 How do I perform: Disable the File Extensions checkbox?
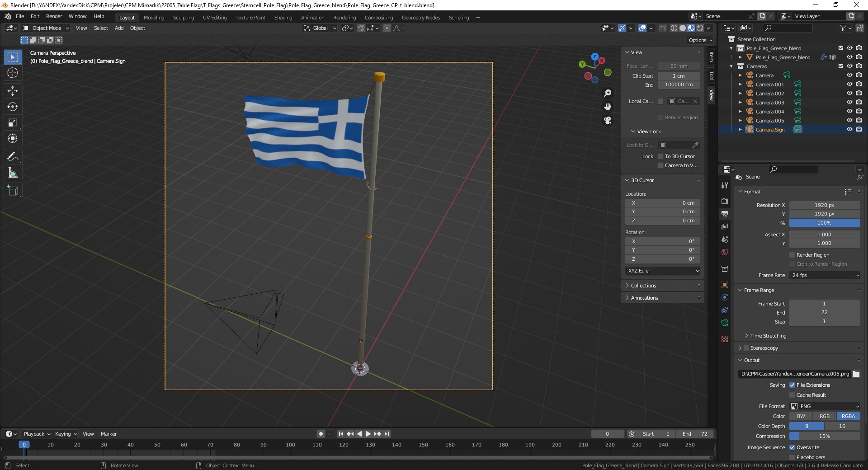pos(792,385)
